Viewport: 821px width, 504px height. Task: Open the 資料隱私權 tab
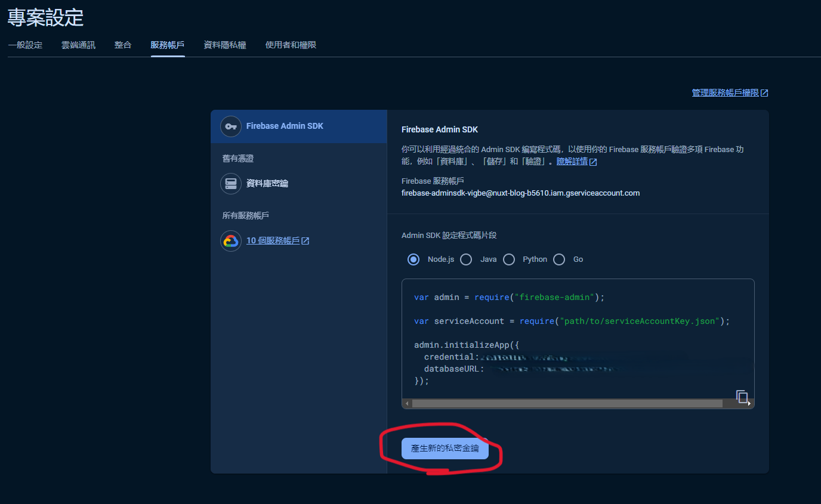pyautogui.click(x=225, y=45)
